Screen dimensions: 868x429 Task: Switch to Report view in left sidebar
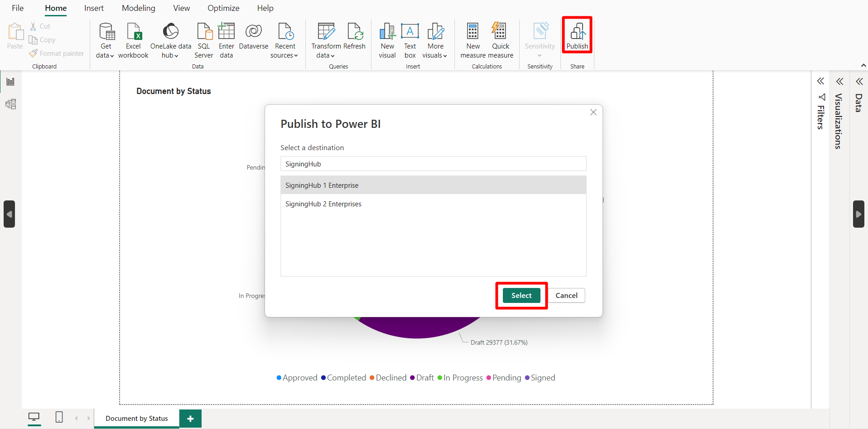10,82
